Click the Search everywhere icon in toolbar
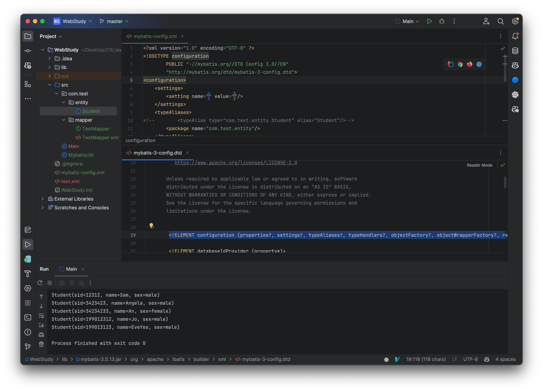The height and width of the screenshot is (392, 543). click(500, 21)
